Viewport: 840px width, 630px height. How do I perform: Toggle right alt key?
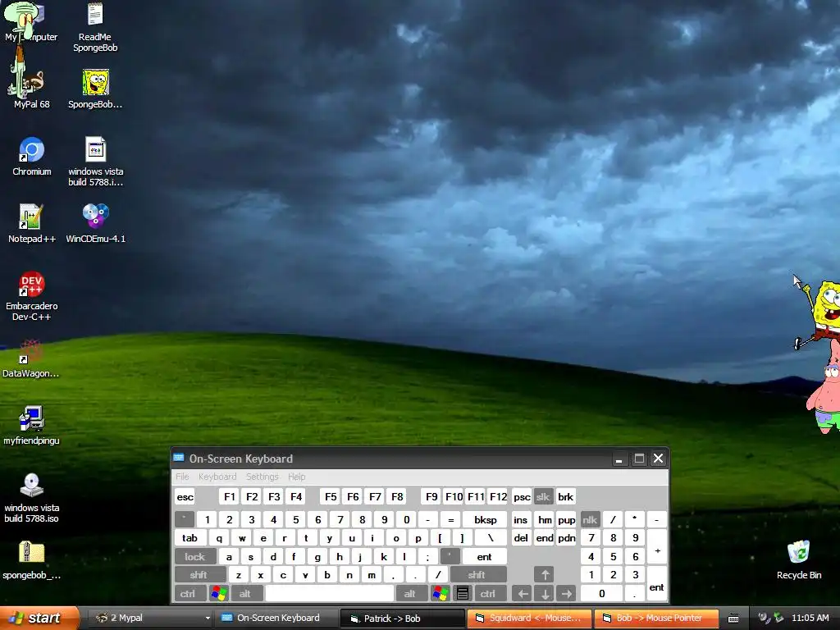pos(412,593)
